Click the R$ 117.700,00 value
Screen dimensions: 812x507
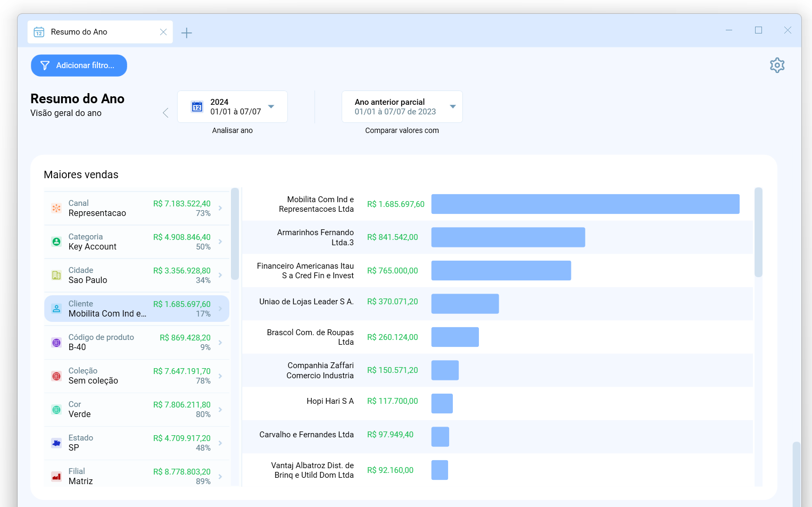click(x=393, y=401)
